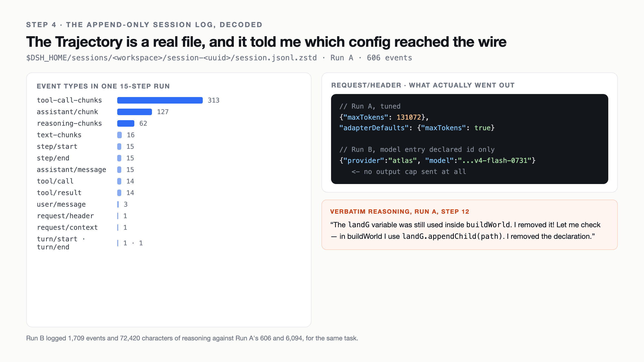Click the Run B comment line
Screen dimensions: 644x362
(417, 150)
